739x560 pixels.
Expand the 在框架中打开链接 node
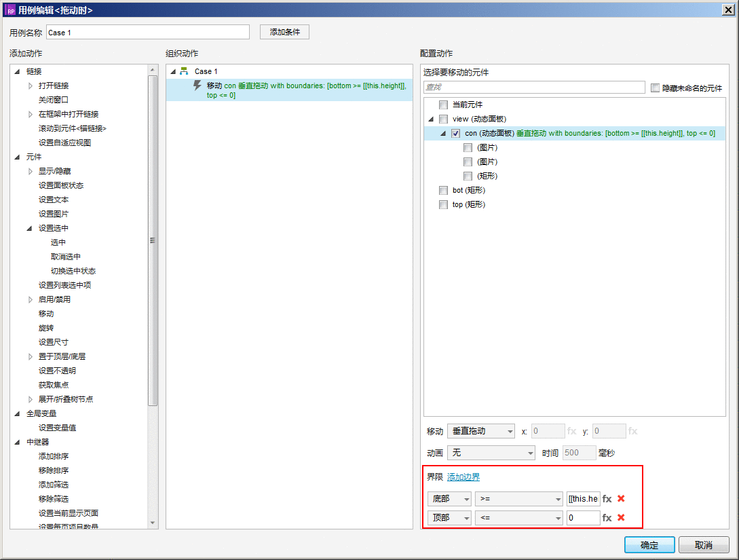click(30, 114)
